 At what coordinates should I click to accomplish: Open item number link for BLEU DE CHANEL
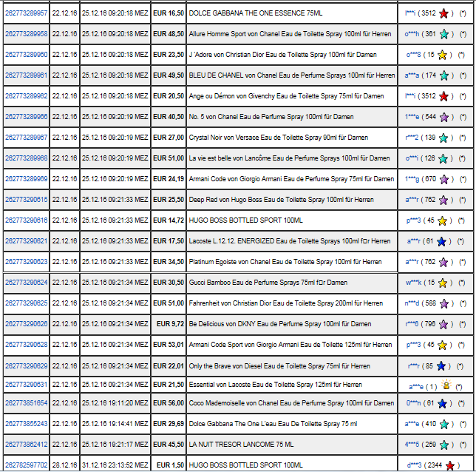[x=27, y=75]
